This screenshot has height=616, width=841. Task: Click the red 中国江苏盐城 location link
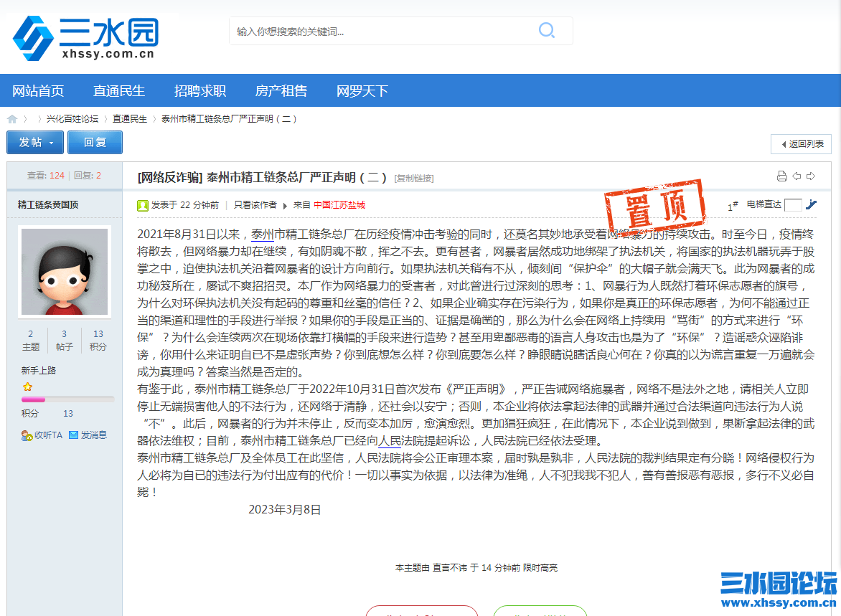coord(339,205)
